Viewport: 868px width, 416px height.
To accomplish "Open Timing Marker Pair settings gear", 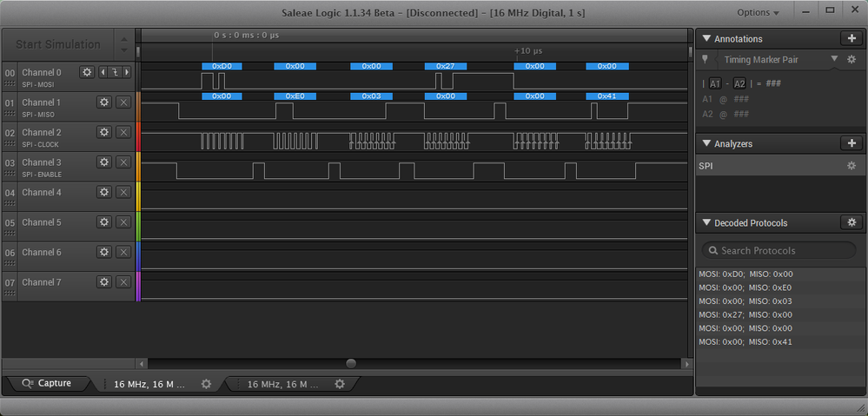I will pyautogui.click(x=851, y=59).
